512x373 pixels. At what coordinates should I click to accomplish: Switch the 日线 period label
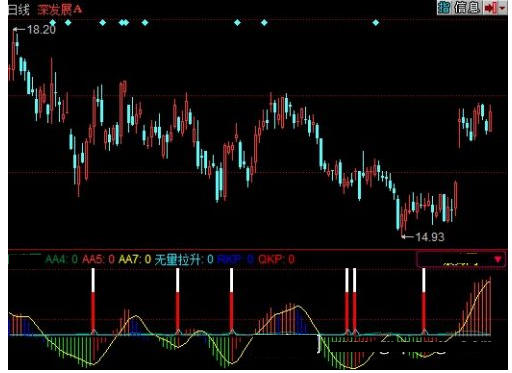point(19,9)
